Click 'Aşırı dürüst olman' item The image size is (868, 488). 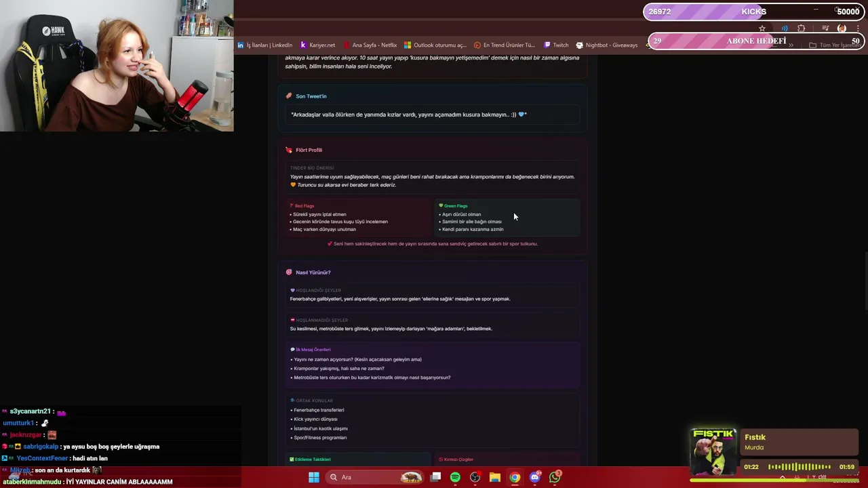[461, 214]
